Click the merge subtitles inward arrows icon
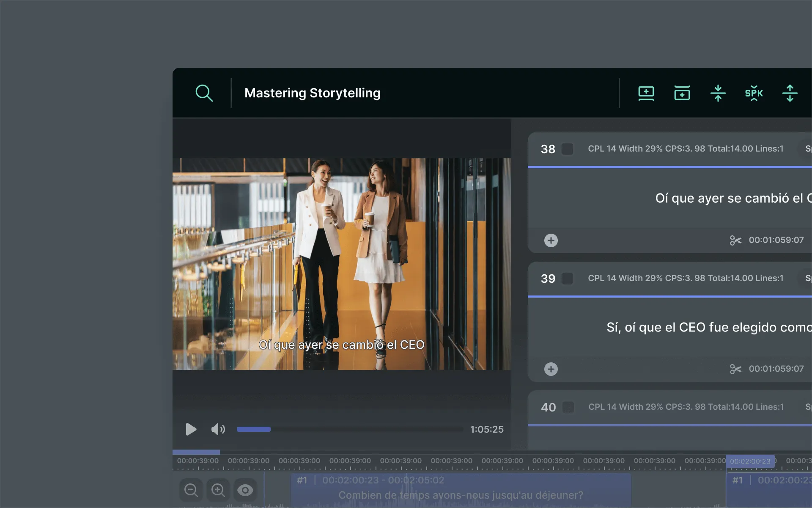 [x=718, y=93]
